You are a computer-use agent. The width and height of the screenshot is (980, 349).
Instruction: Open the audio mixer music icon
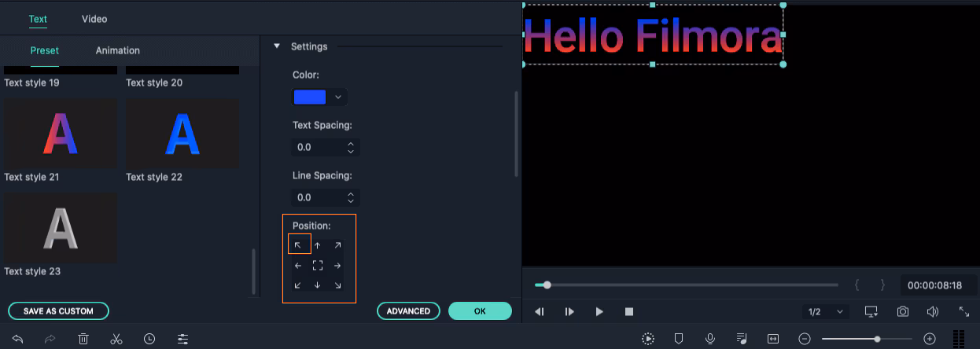[x=742, y=339]
